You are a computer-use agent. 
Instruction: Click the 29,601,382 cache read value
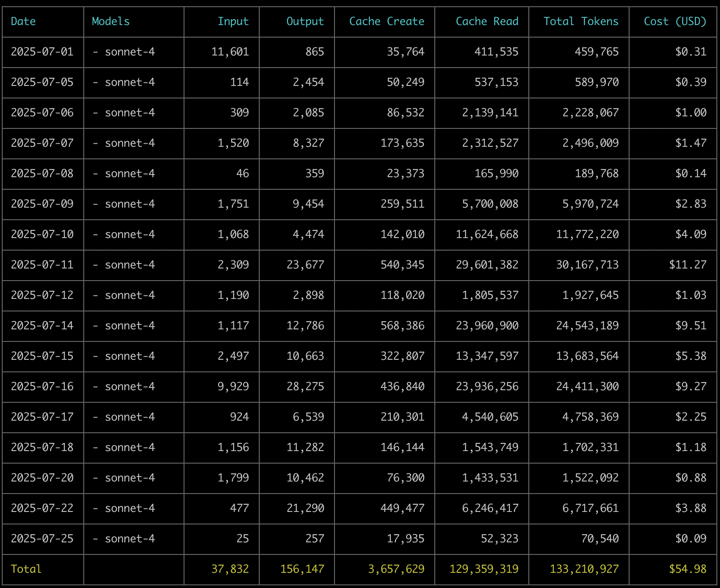[x=487, y=265]
